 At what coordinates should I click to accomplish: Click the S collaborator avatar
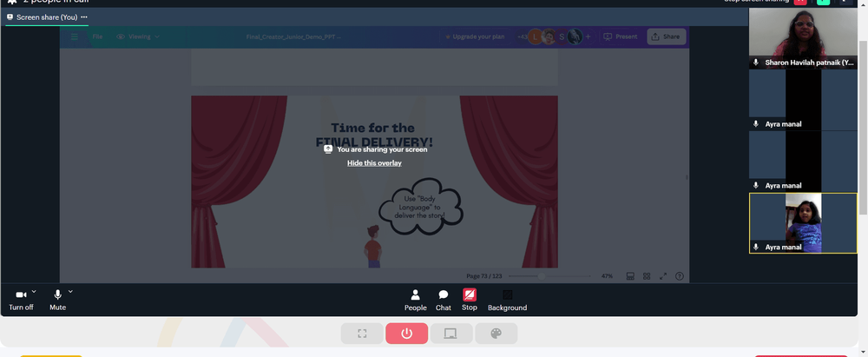point(562,36)
